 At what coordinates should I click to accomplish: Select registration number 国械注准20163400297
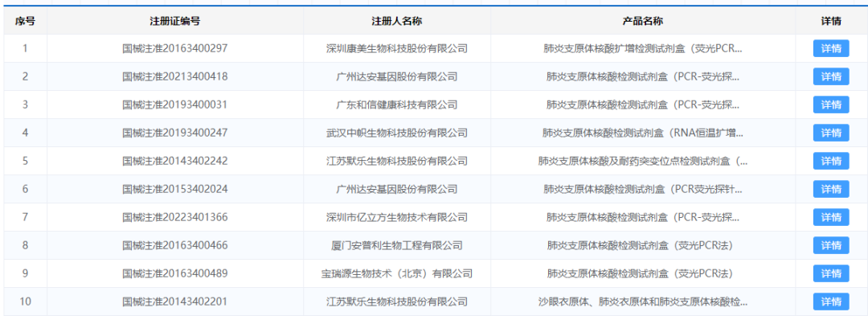click(175, 49)
